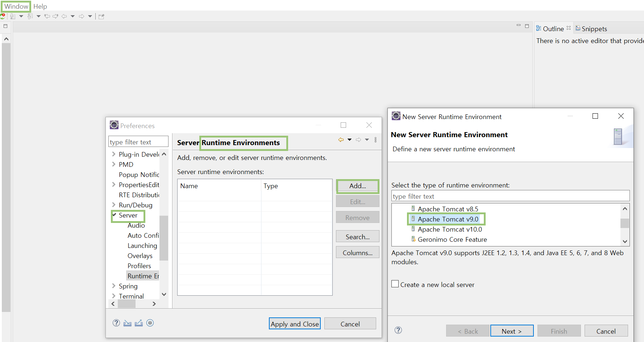The image size is (644, 342).
Task: Select Apache Tomcat v9.0 runtime
Action: point(448,219)
